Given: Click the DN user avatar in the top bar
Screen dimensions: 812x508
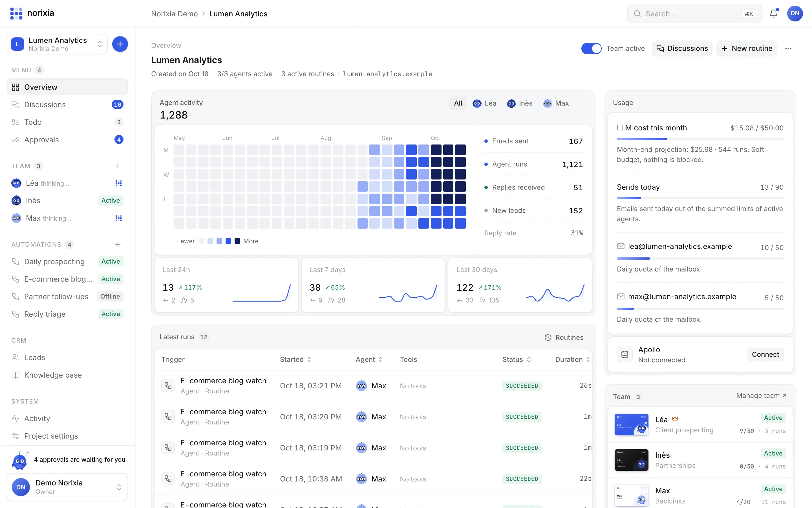Looking at the screenshot, I should click(795, 14).
